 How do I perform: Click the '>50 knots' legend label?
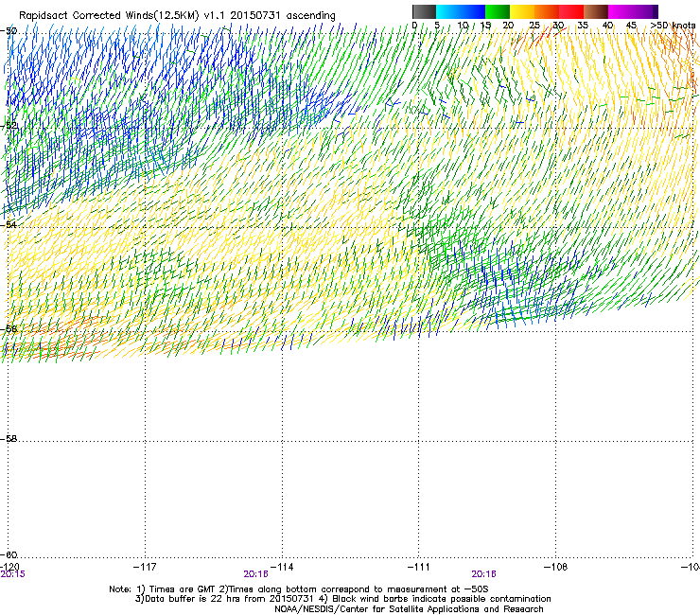674,26
